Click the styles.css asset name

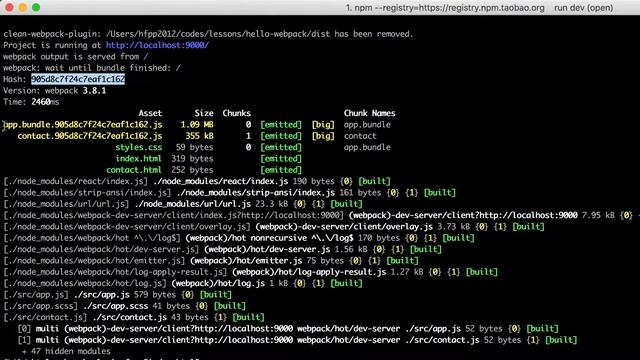(139, 147)
